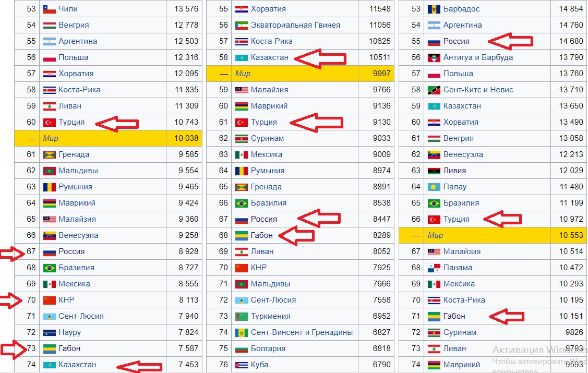Click the Nauru flag icon
Viewport: 588px width, 373px height.
50,332
